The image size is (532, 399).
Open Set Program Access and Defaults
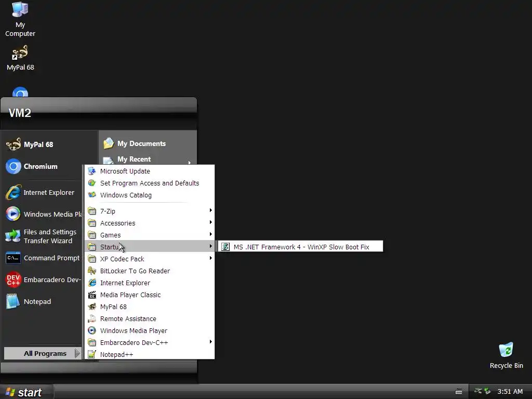point(149,183)
